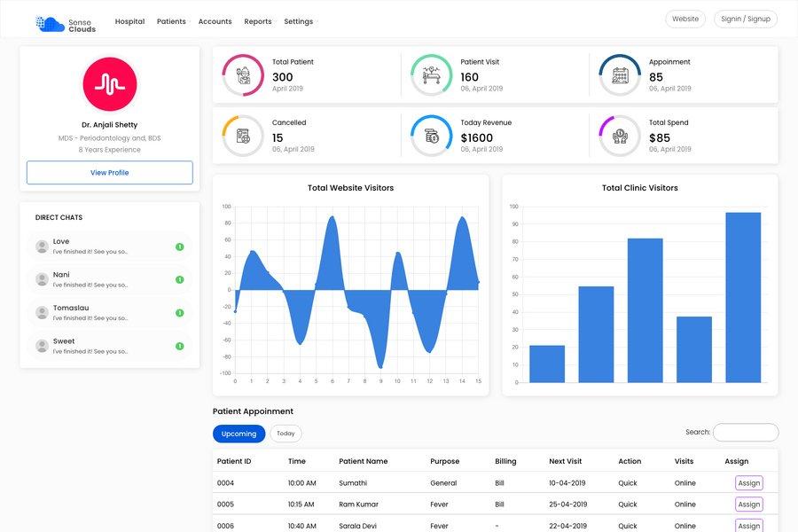This screenshot has width=798, height=532.
Task: Click the Sense Clouds logo
Action: click(66, 24)
